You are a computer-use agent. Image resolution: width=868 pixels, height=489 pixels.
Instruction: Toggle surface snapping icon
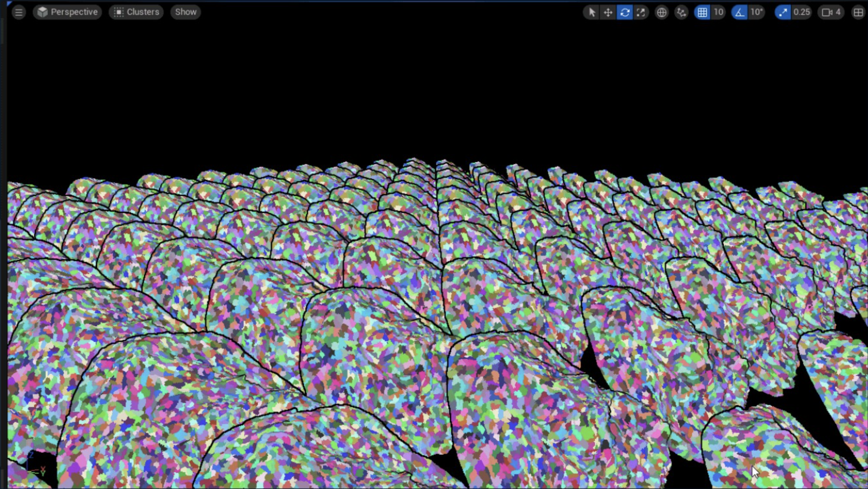click(x=681, y=12)
